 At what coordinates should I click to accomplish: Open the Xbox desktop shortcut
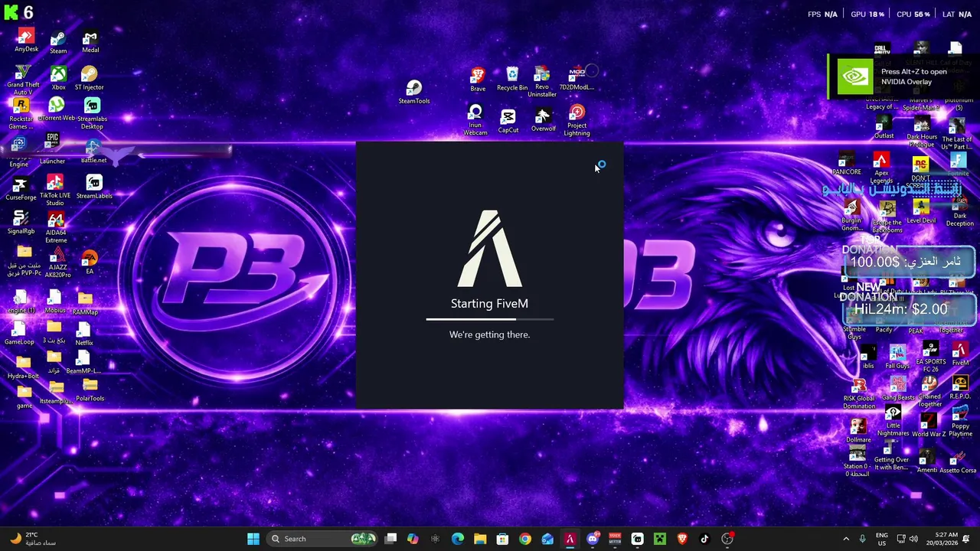point(58,79)
